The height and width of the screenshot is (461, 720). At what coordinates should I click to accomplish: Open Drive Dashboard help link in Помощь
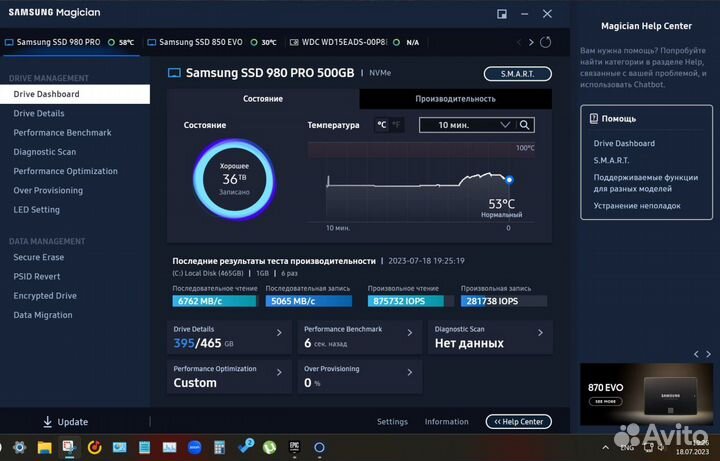624,143
